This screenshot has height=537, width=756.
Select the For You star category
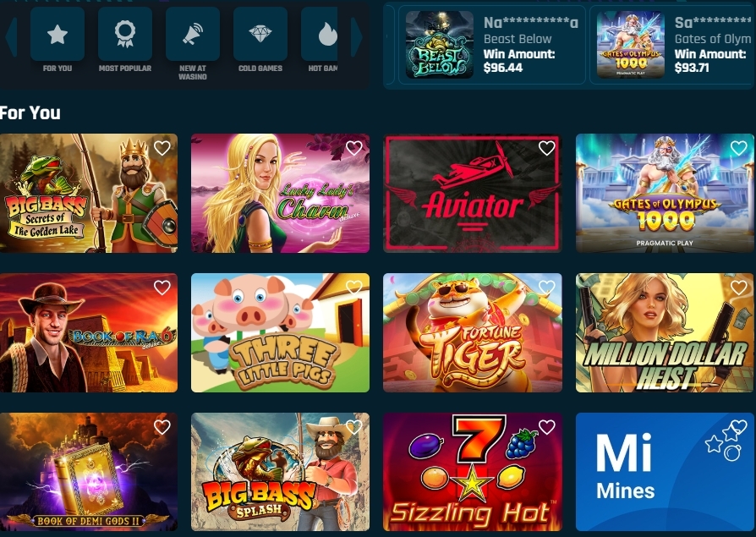pos(58,40)
